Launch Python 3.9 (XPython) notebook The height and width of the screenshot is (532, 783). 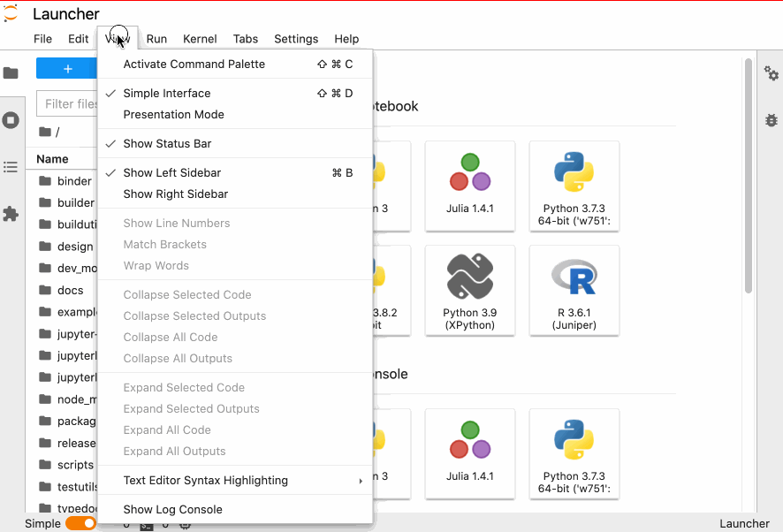(470, 290)
